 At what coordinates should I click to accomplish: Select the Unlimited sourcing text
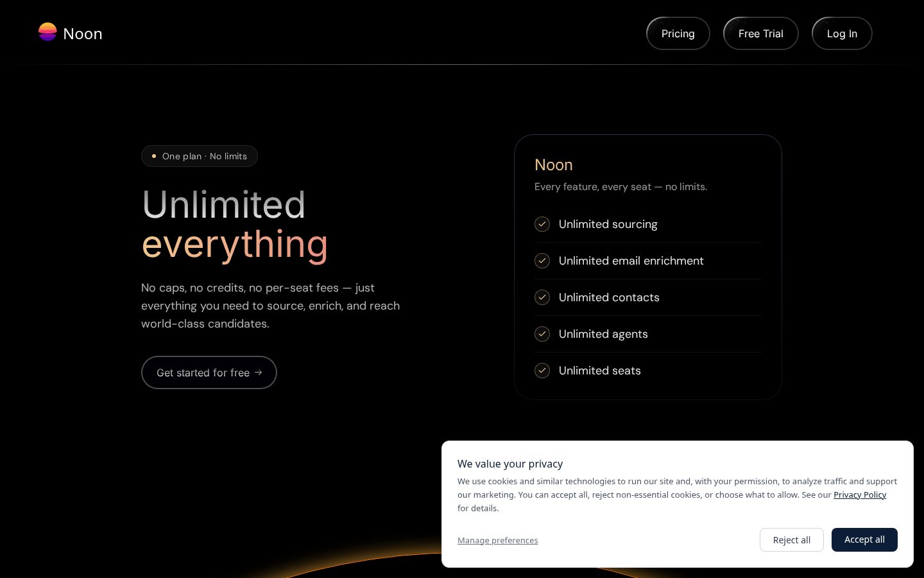(608, 224)
